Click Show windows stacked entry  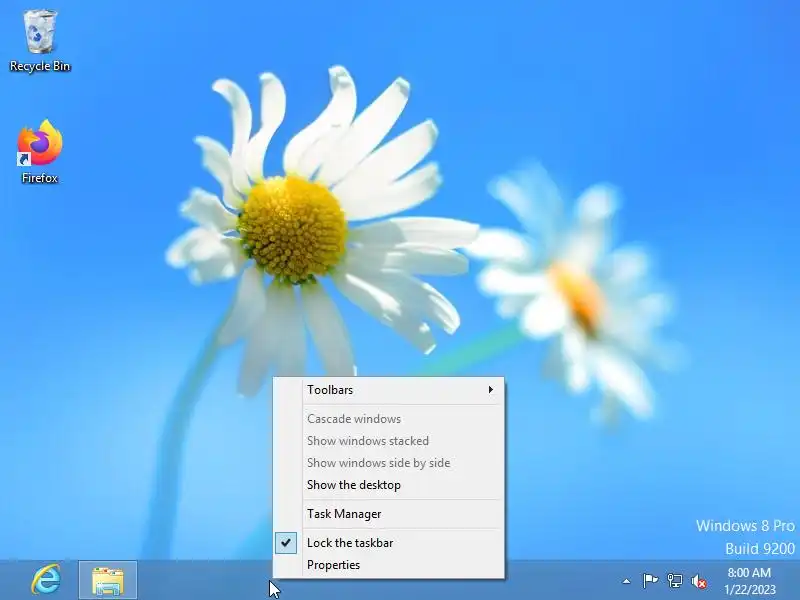point(389,441)
